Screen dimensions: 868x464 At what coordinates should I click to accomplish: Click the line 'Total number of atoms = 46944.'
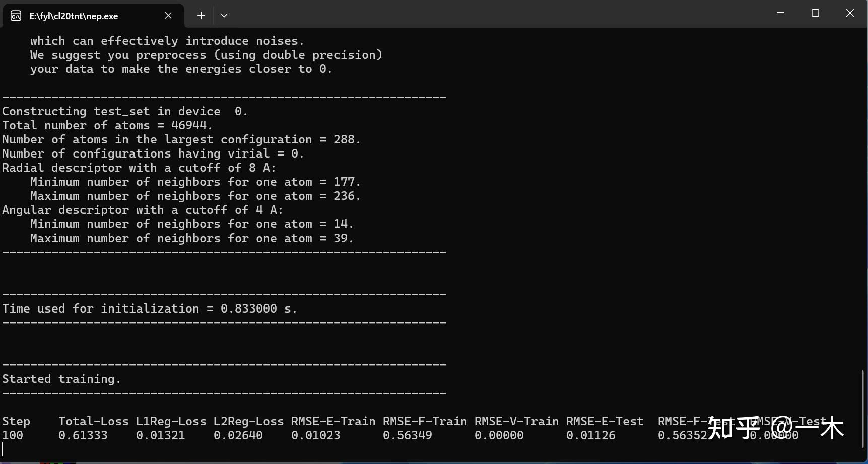(x=106, y=125)
